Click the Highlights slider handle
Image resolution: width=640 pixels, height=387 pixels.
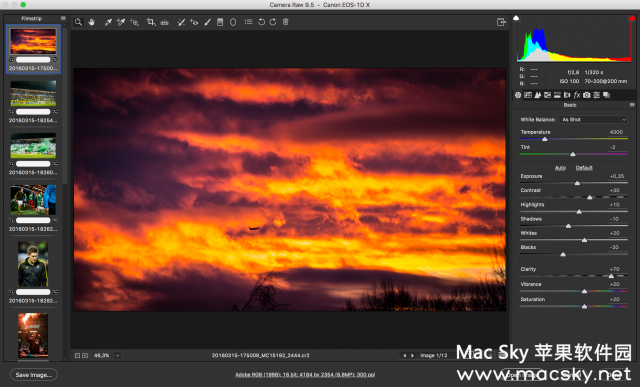click(579, 212)
